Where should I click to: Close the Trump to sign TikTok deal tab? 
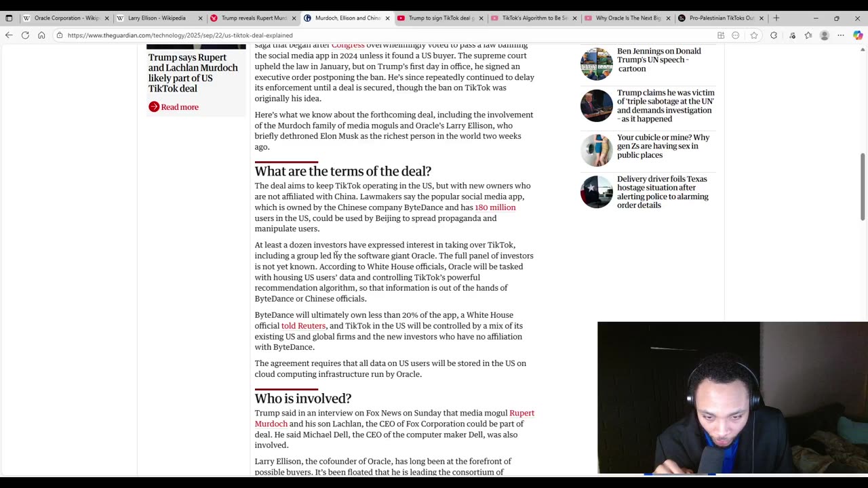point(481,18)
